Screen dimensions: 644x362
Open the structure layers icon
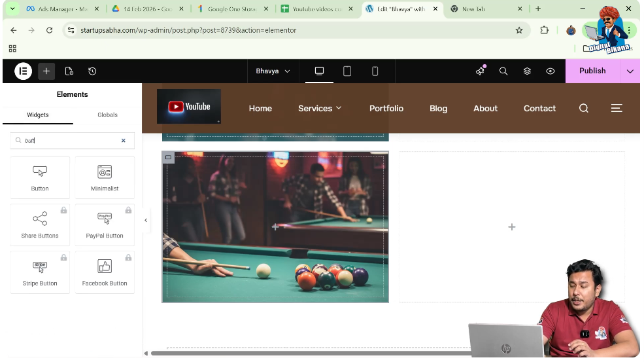(x=527, y=71)
